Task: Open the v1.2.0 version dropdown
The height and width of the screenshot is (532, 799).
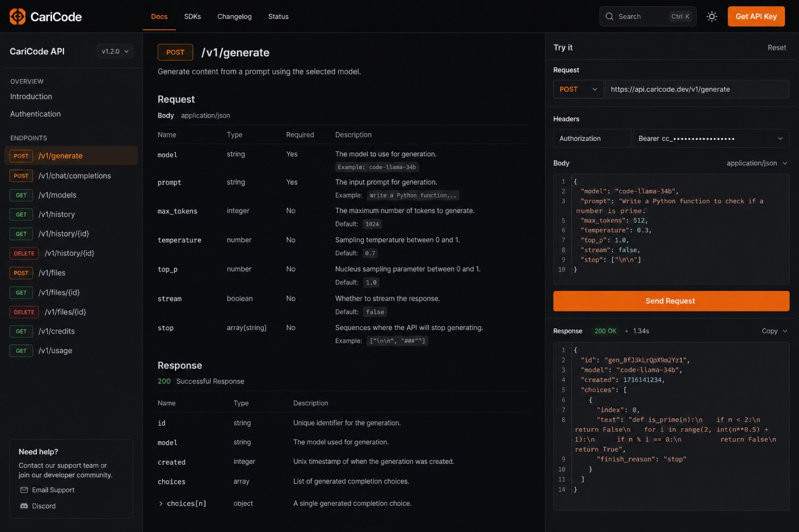Action: click(115, 51)
